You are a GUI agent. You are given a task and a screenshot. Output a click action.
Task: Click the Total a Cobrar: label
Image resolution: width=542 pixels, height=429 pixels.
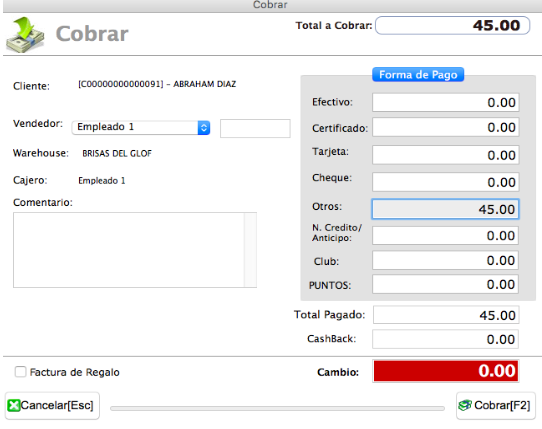coord(334,26)
